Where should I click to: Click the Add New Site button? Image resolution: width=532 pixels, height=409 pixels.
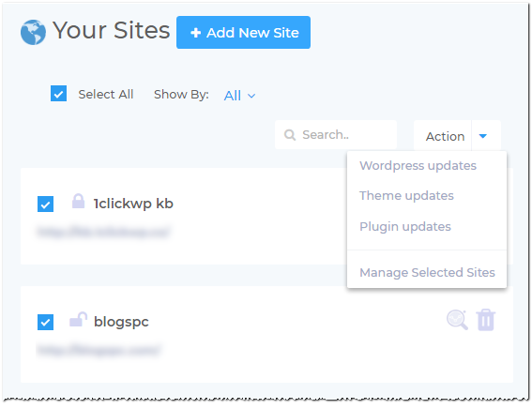243,33
